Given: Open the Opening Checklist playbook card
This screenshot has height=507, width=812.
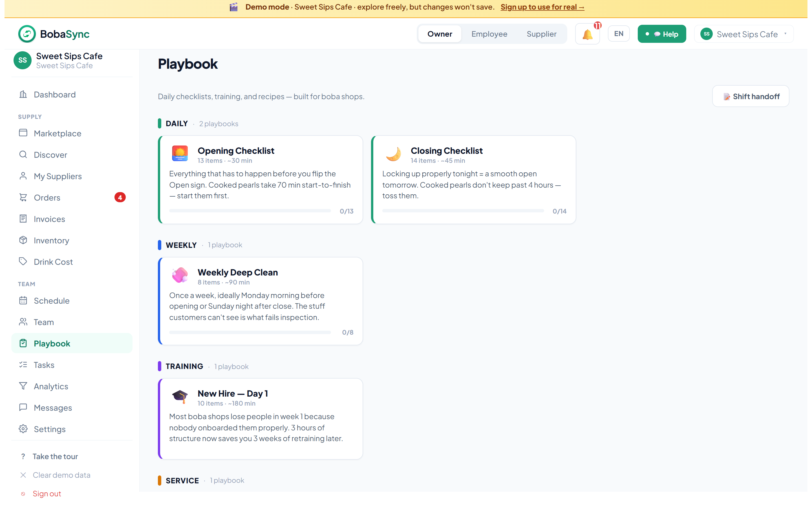Looking at the screenshot, I should pyautogui.click(x=261, y=180).
